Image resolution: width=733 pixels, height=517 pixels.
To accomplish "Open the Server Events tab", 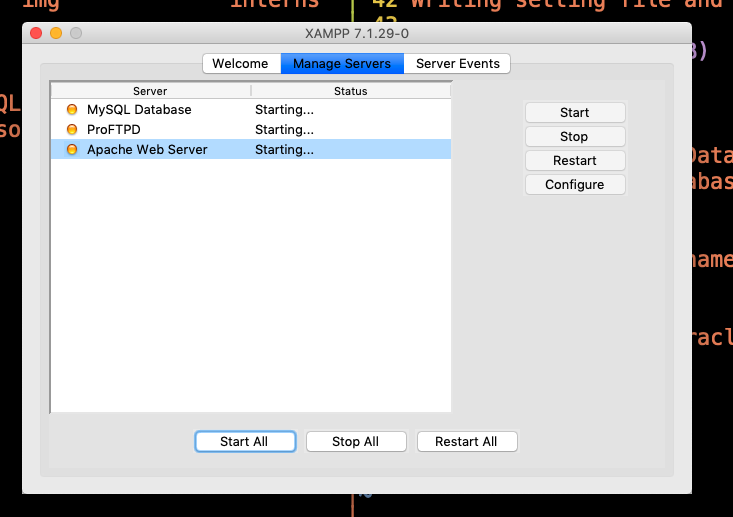I will (x=457, y=64).
